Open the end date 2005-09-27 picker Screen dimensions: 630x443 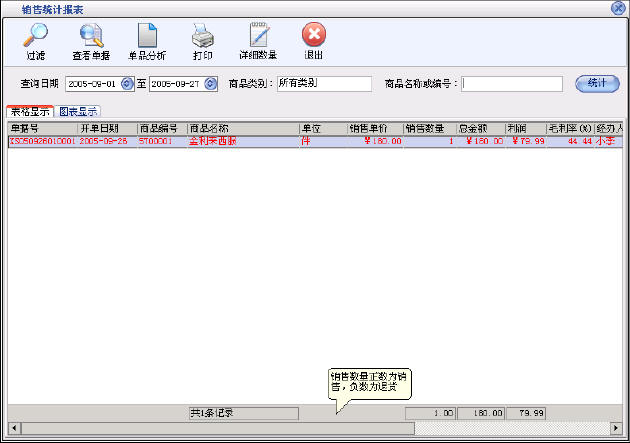pyautogui.click(x=210, y=84)
